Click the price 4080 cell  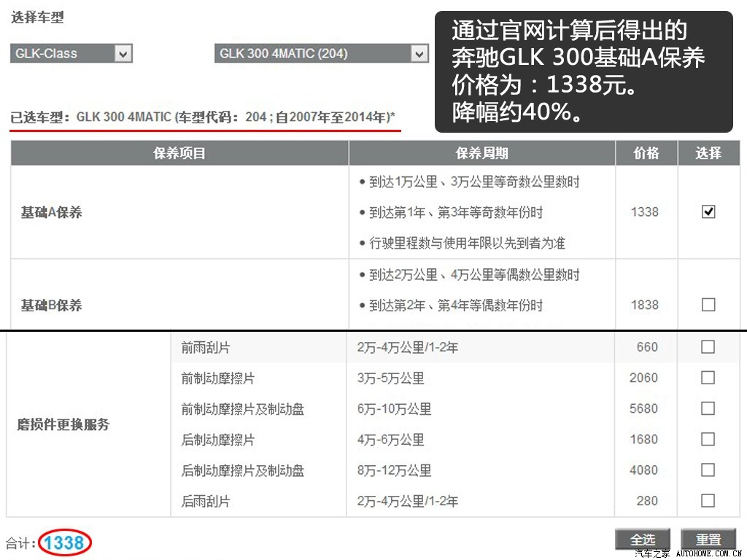pyautogui.click(x=643, y=470)
